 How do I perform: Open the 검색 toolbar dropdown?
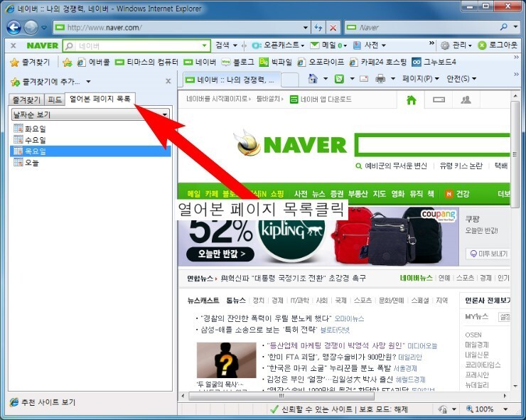coord(226,45)
